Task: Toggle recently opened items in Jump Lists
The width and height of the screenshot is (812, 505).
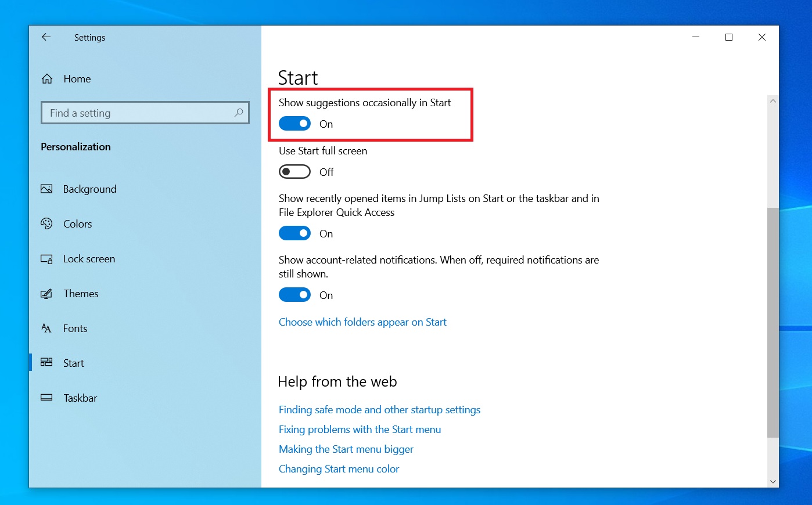Action: point(294,233)
